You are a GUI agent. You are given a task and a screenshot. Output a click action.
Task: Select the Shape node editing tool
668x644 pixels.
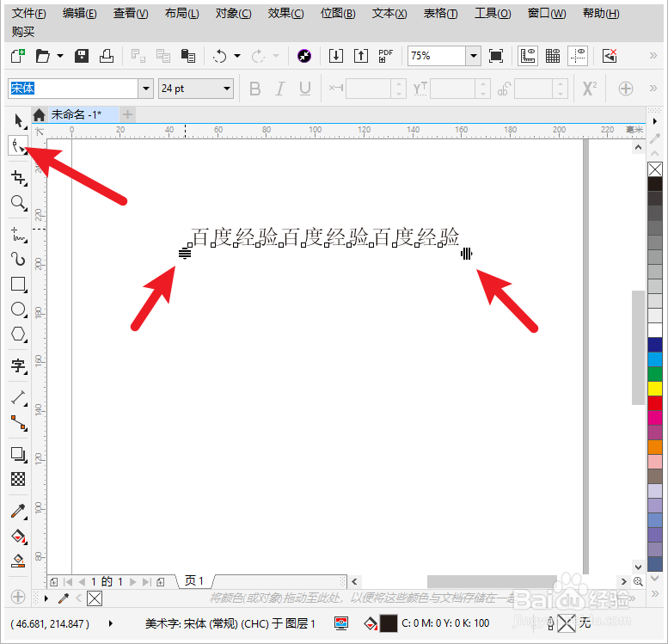[18, 146]
